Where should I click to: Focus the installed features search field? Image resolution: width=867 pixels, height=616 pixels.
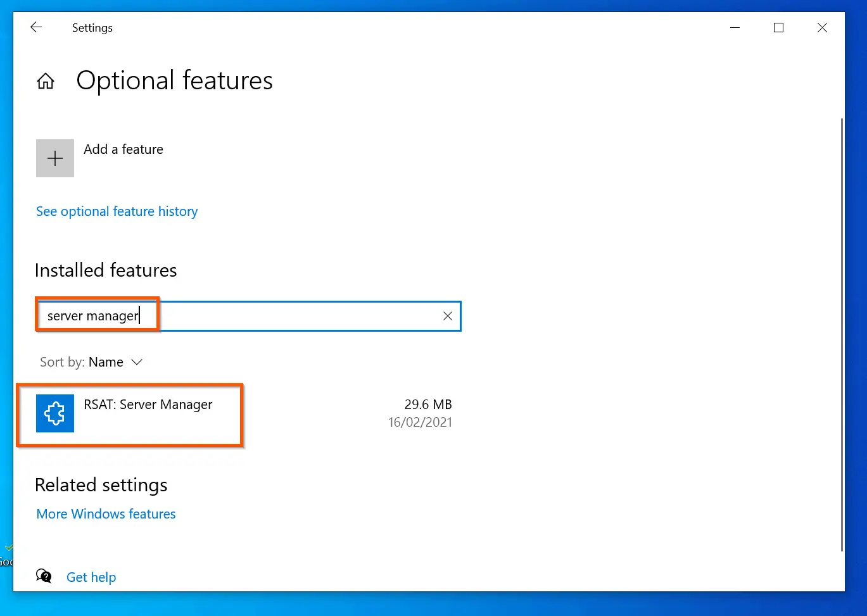pyautogui.click(x=248, y=316)
